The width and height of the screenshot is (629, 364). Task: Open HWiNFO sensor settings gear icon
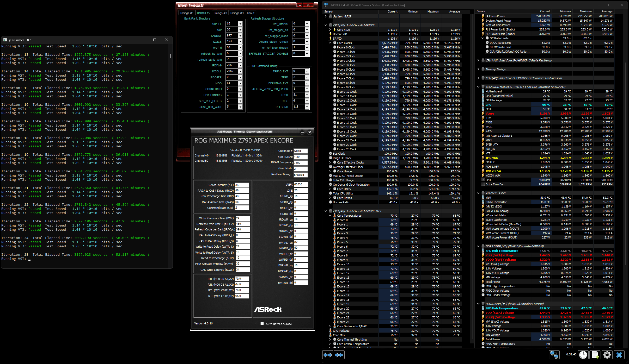[x=607, y=355]
